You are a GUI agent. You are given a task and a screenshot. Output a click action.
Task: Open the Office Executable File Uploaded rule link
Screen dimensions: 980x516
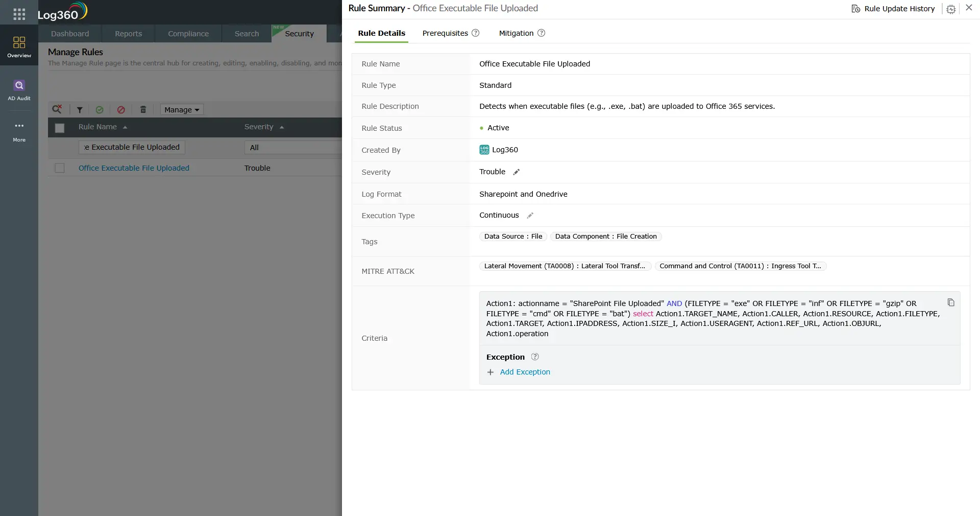tap(134, 168)
